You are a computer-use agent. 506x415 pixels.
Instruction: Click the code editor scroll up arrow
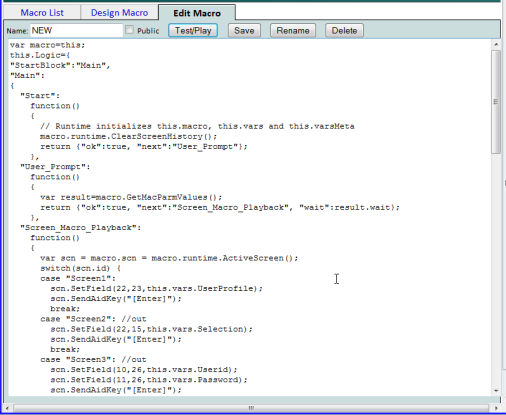[496, 44]
